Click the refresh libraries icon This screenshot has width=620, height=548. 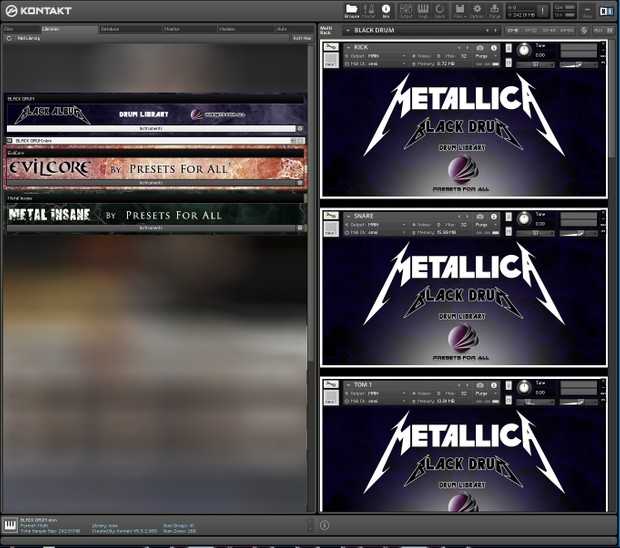tap(9, 38)
